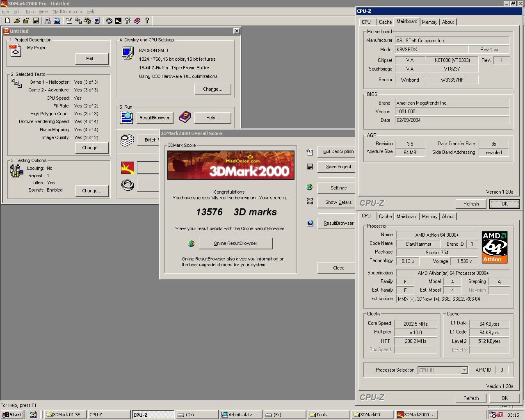The image size is (525, 420).
Task: Switch to Memory tab in lower CPU-Z window
Action: click(x=429, y=217)
